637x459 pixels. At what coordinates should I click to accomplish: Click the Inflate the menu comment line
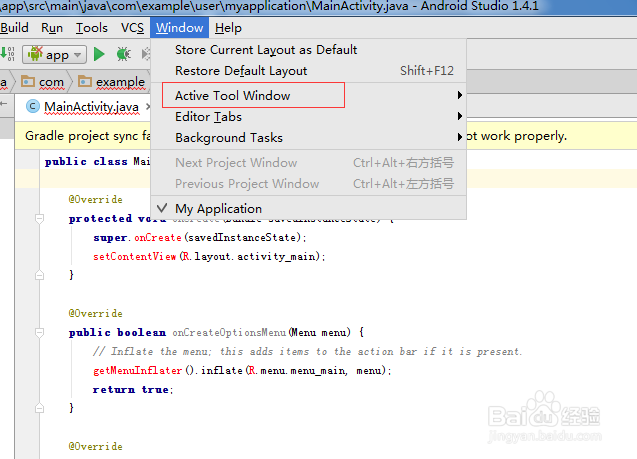point(307,351)
